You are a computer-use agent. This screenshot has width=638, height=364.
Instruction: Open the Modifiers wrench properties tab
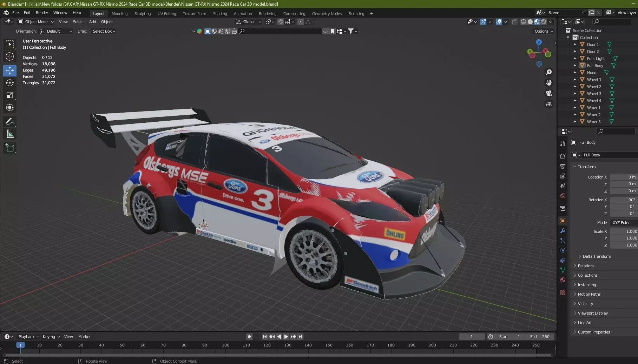pos(563,231)
